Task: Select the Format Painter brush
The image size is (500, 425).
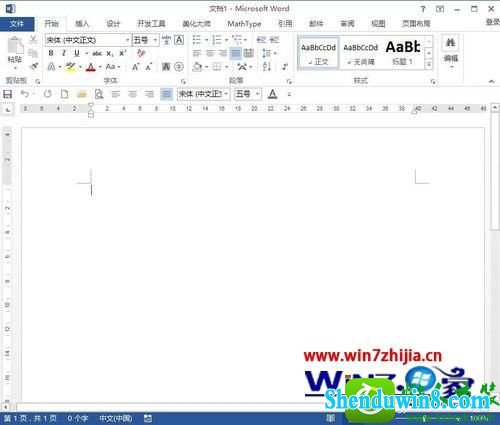Action: pos(33,66)
